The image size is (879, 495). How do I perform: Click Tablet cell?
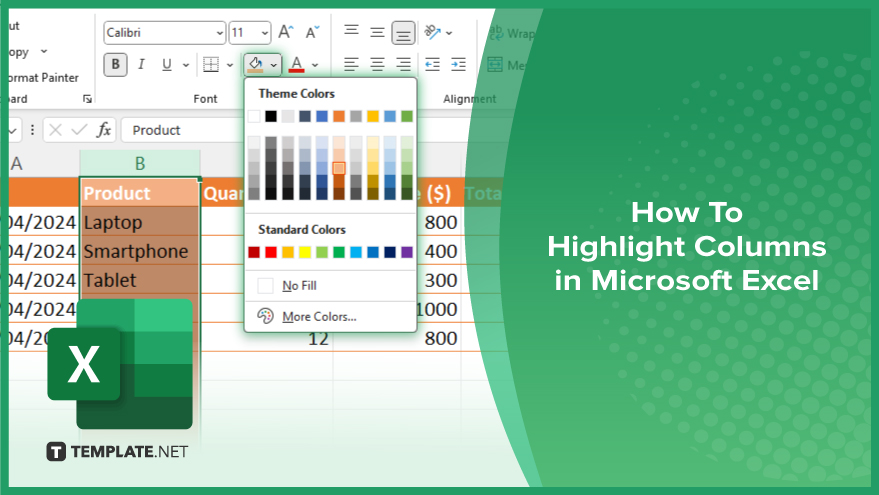140,280
